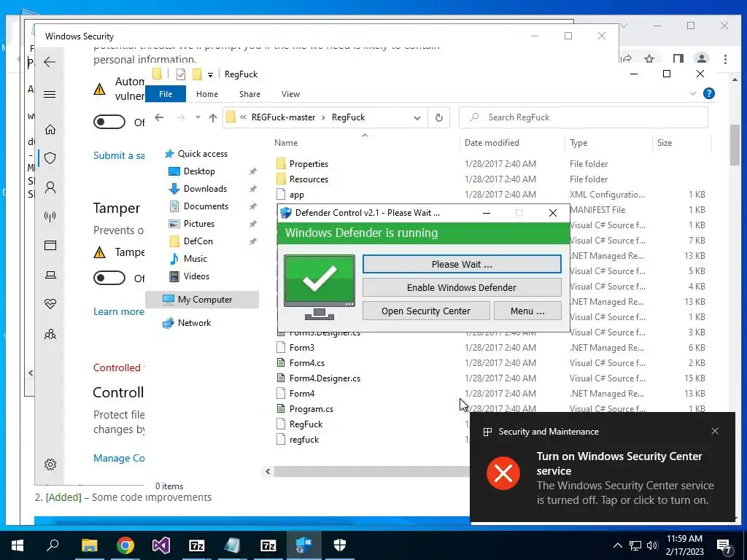Open Windows Security shield in taskbar

(x=340, y=545)
